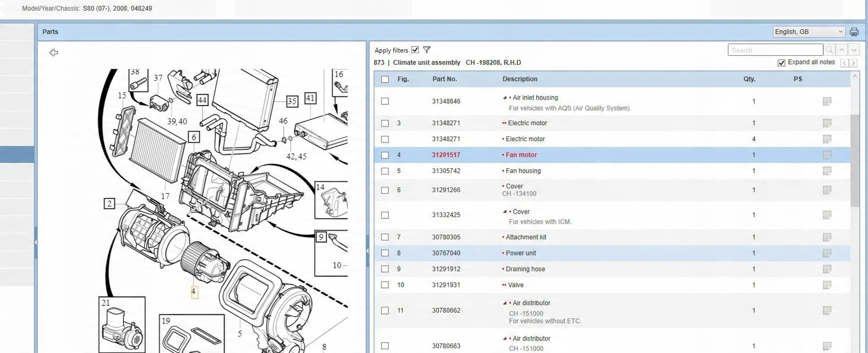Click inside the Search input field
This screenshot has width=868, height=353.
pos(775,50)
